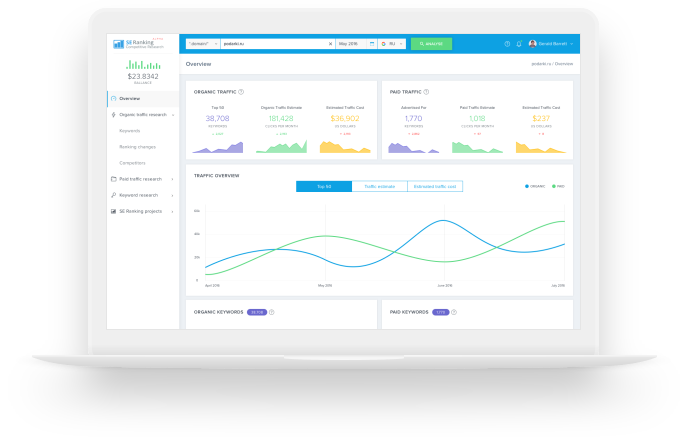Screen dimensions: 689x437
Task: Click the Keyword research key icon
Action: coord(113,195)
